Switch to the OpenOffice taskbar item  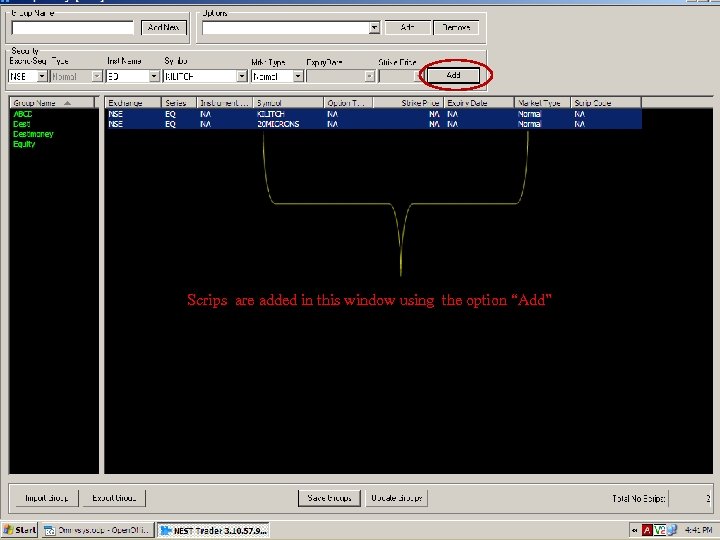97,530
